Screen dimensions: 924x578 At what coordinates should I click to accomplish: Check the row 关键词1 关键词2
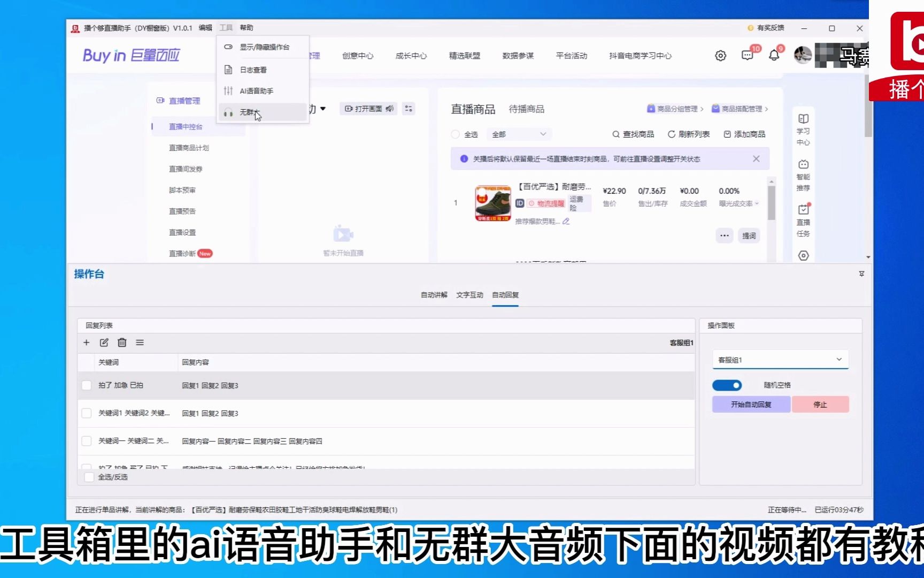click(87, 413)
